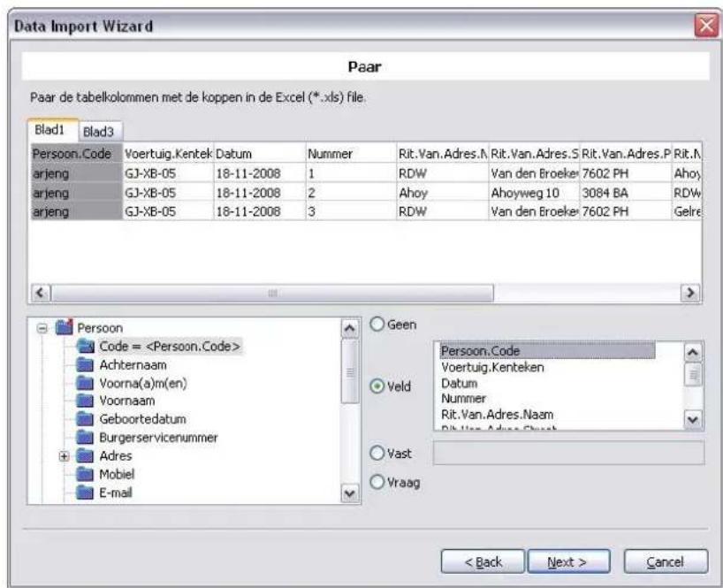
Task: Go to the previous step with Back
Action: (483, 561)
